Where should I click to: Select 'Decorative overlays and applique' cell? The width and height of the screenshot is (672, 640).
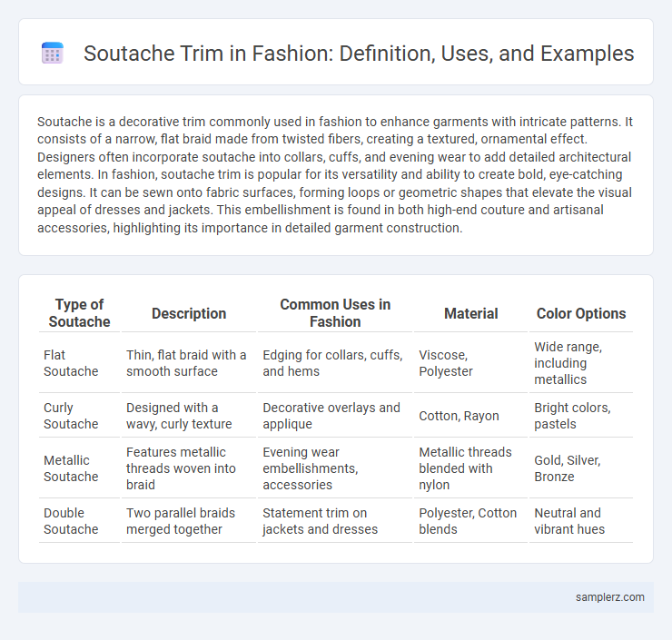pyautogui.click(x=335, y=416)
